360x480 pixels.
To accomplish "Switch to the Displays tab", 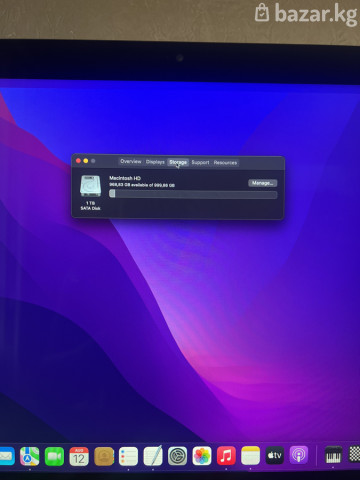I will click(x=155, y=162).
